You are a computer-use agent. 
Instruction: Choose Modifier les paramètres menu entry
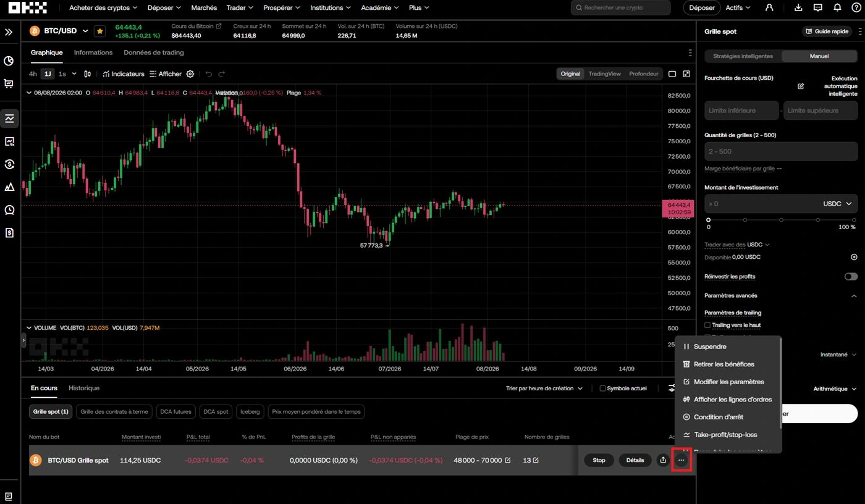click(x=728, y=382)
